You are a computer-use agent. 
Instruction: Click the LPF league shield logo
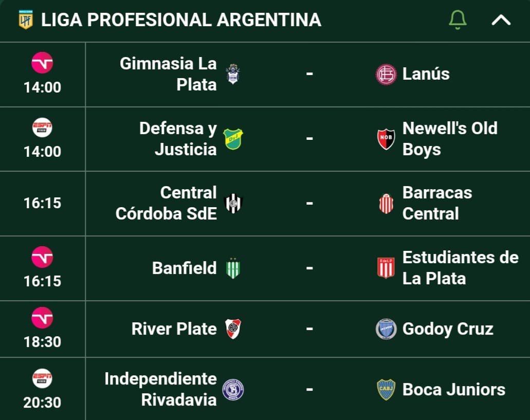[26, 20]
